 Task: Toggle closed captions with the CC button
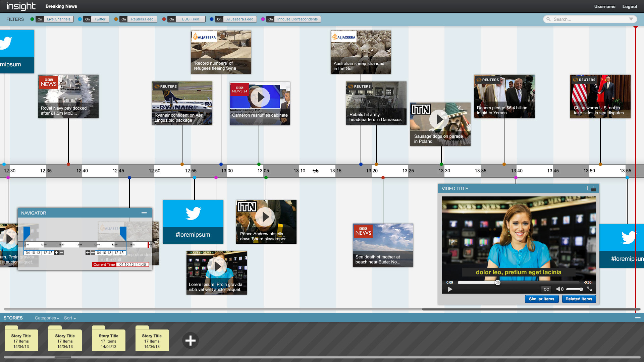point(546,289)
